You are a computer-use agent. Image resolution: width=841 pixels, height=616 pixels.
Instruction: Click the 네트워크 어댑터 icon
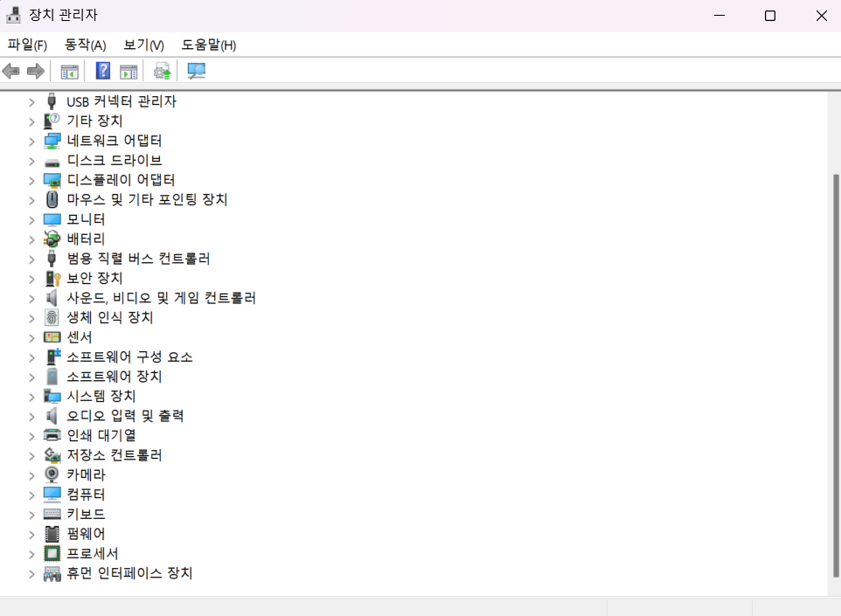pos(52,141)
